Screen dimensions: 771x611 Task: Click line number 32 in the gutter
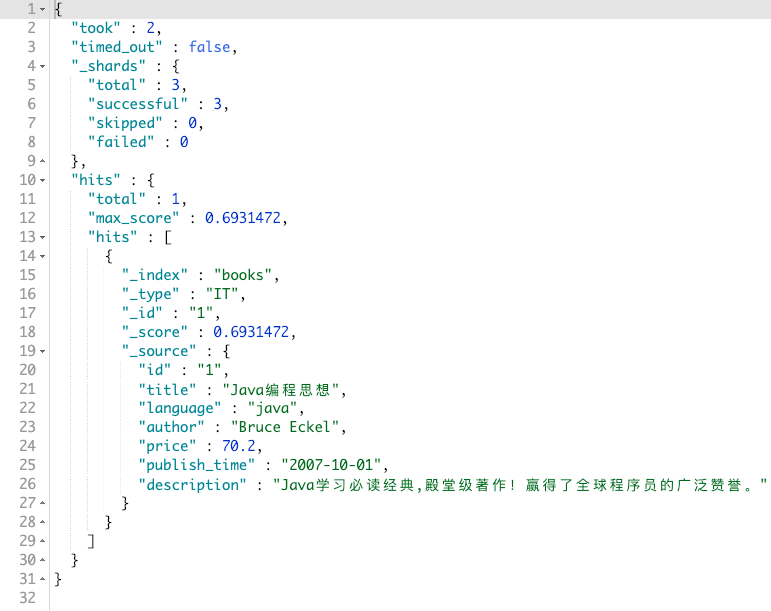click(x=28, y=598)
